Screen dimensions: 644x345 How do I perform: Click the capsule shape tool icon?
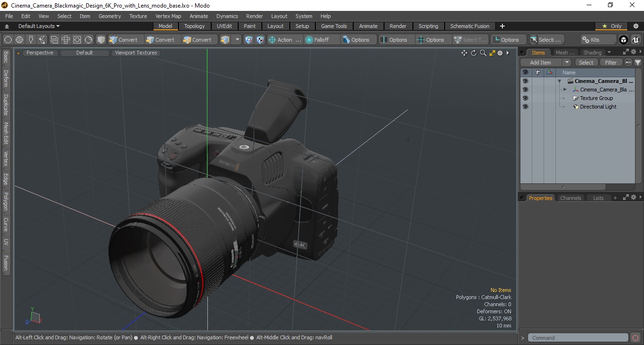click(x=54, y=40)
